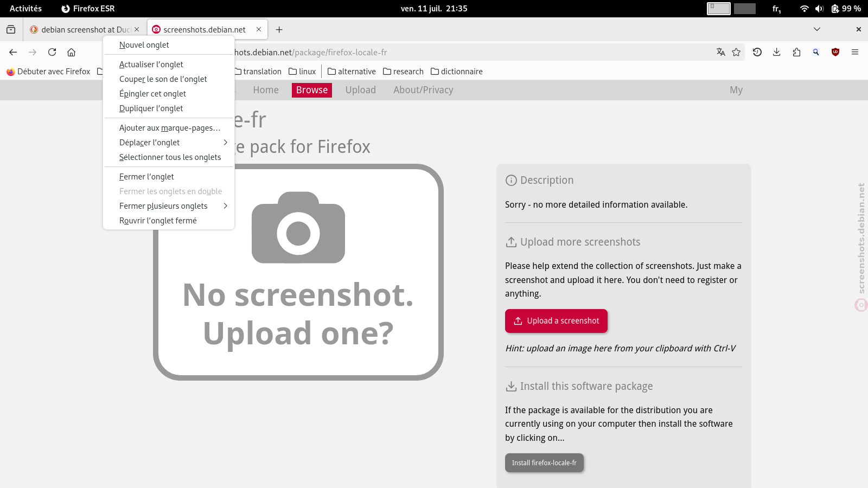Click the second workspace indicator in top bar

(x=745, y=9)
